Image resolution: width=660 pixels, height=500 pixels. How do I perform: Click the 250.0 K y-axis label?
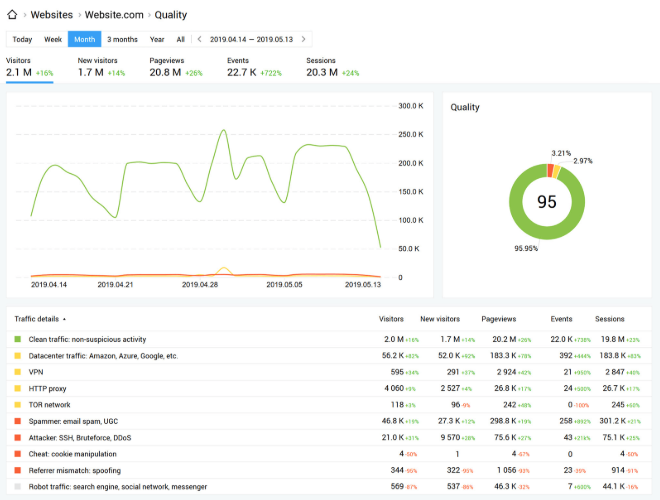coord(411,135)
